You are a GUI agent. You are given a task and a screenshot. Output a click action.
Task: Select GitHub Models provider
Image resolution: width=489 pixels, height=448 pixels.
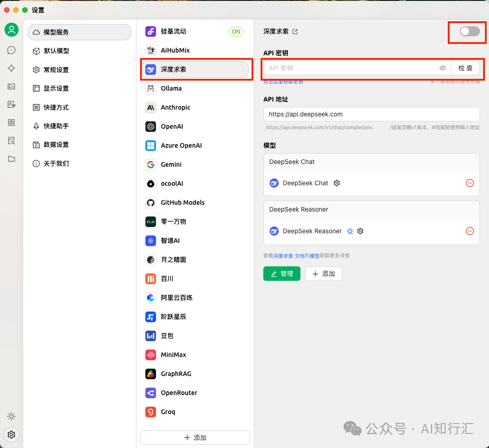pyautogui.click(x=195, y=202)
